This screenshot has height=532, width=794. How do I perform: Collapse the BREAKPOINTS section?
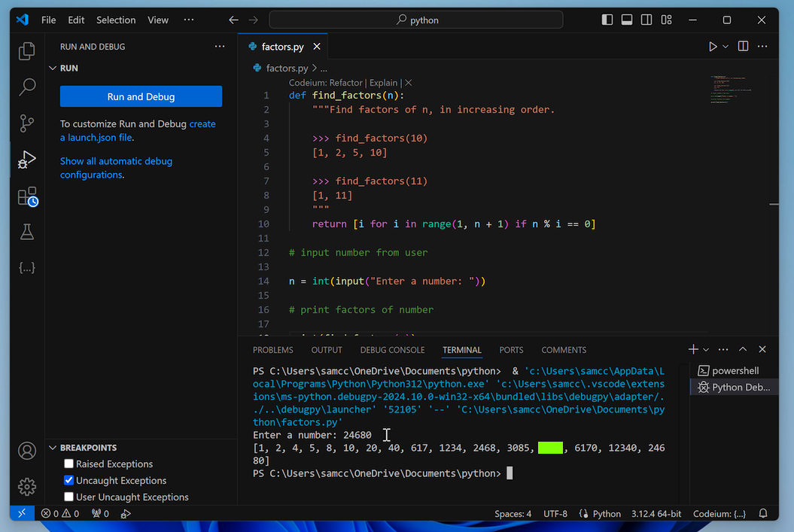coord(53,448)
